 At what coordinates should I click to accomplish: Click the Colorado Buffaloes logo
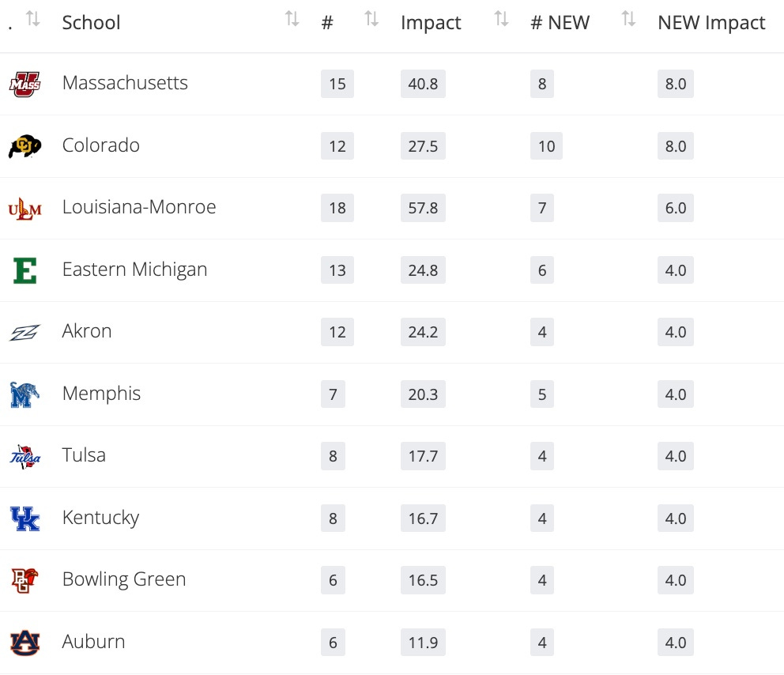(x=24, y=146)
